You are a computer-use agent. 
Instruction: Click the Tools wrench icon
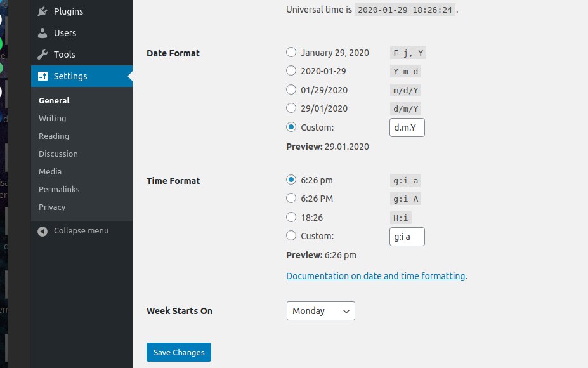tap(42, 55)
